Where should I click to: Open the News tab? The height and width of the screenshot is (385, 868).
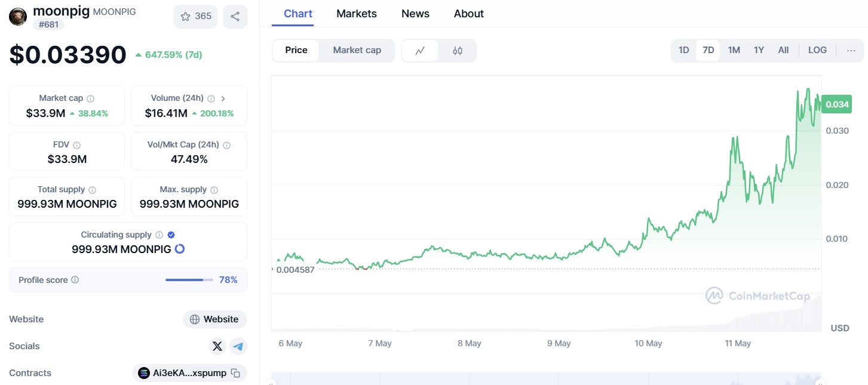coord(415,14)
